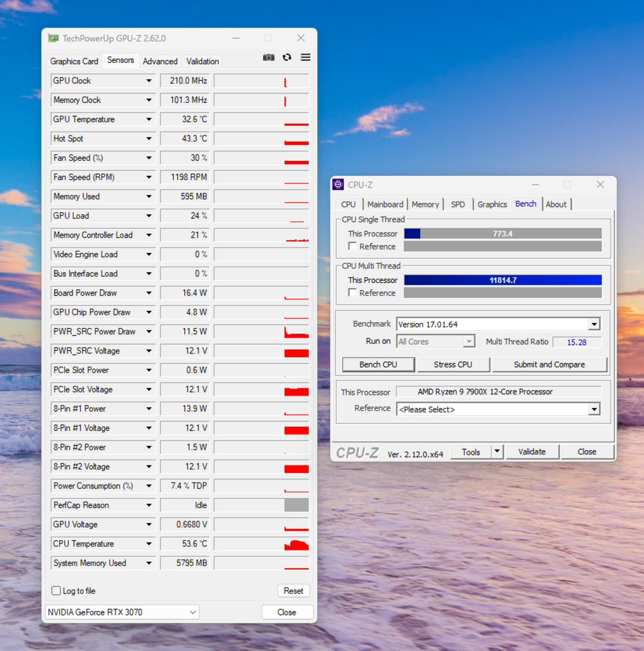Viewport: 644px width, 651px height.
Task: Enable the Log to file checkbox
Action: pyautogui.click(x=56, y=591)
